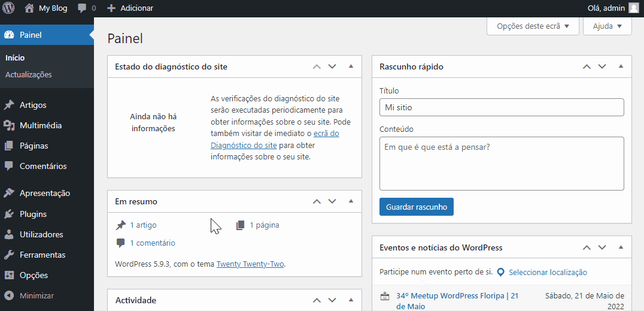The height and width of the screenshot is (311, 644).
Task: Move Rascunho rápido panel up
Action: [587, 67]
